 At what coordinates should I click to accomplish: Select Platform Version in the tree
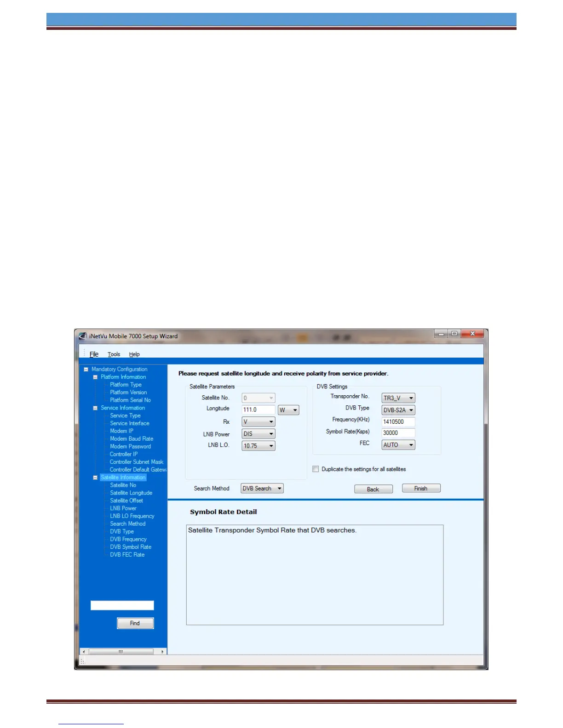pyautogui.click(x=128, y=392)
